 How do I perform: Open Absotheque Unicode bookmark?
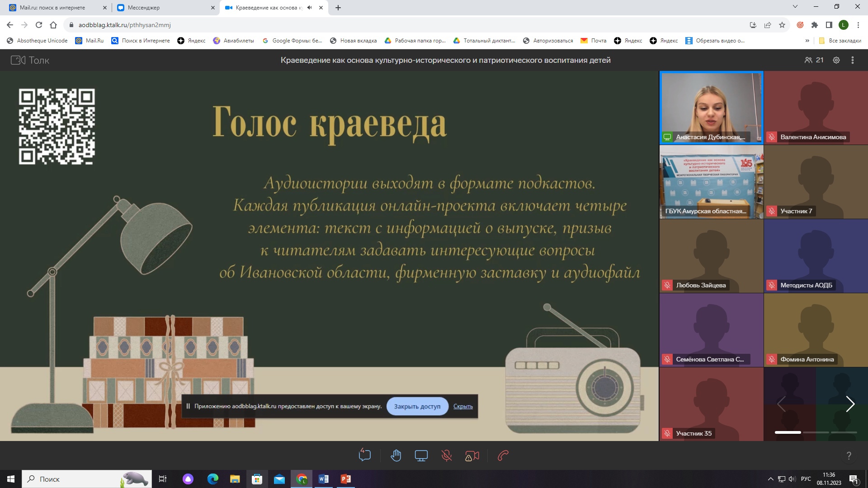coord(37,41)
